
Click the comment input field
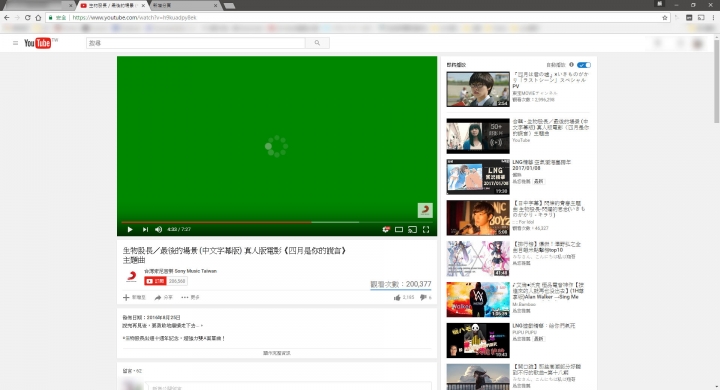[x=288, y=387]
